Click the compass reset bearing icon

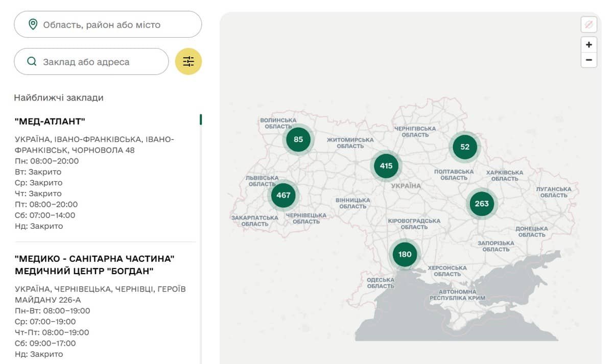pyautogui.click(x=588, y=25)
